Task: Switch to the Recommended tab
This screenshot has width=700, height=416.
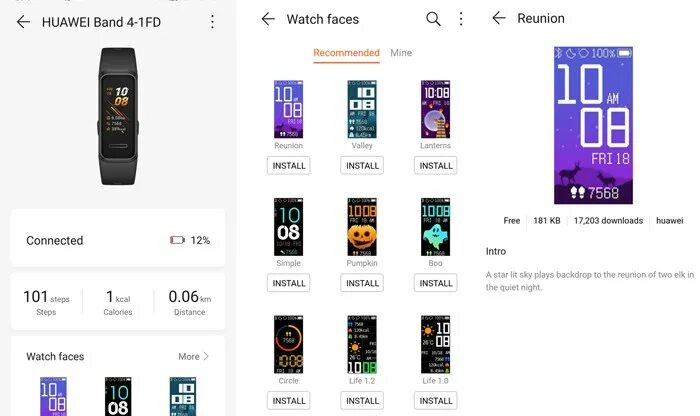Action: pyautogui.click(x=346, y=53)
